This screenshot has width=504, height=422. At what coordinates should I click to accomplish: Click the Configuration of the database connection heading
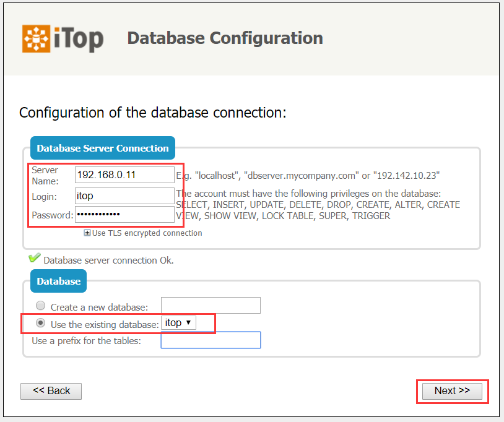pyautogui.click(x=153, y=113)
